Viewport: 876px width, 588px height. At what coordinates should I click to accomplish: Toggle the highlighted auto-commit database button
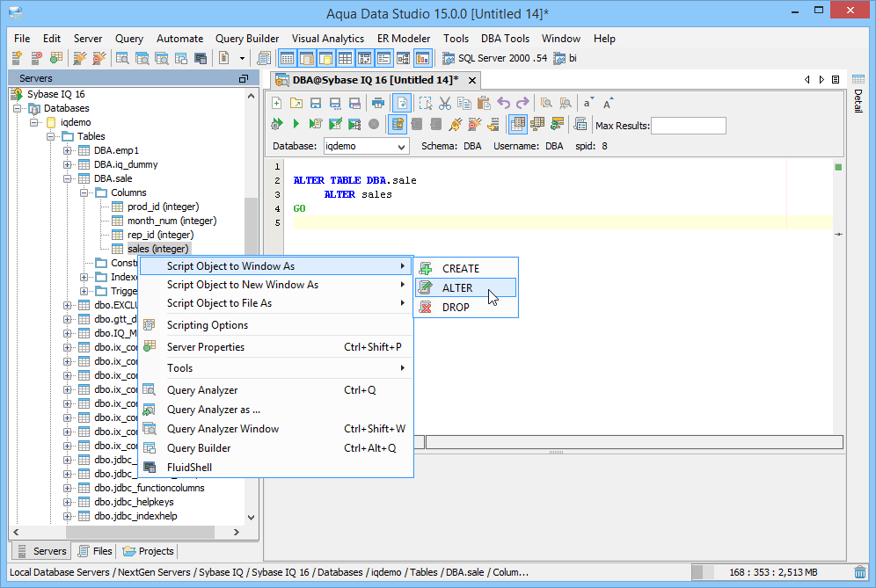398,124
